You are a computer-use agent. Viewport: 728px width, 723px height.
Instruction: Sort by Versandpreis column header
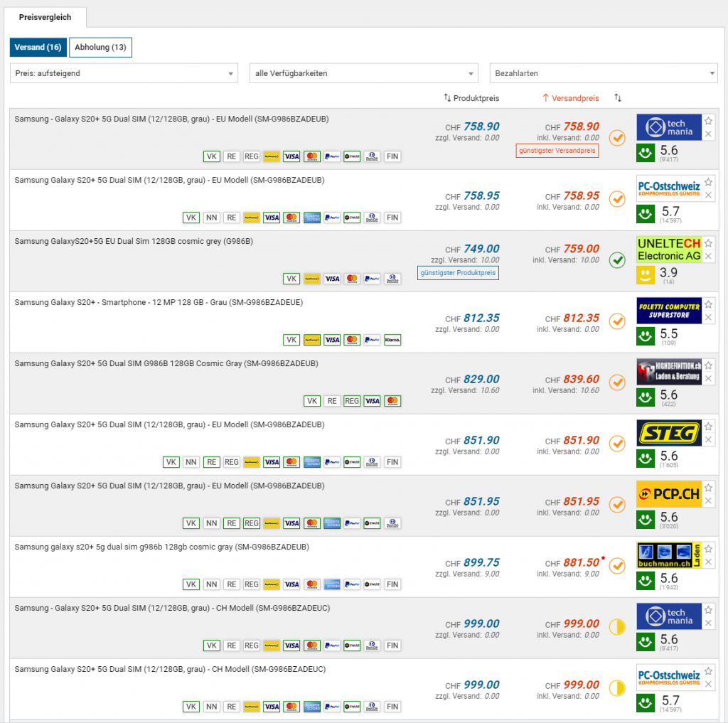[570, 98]
